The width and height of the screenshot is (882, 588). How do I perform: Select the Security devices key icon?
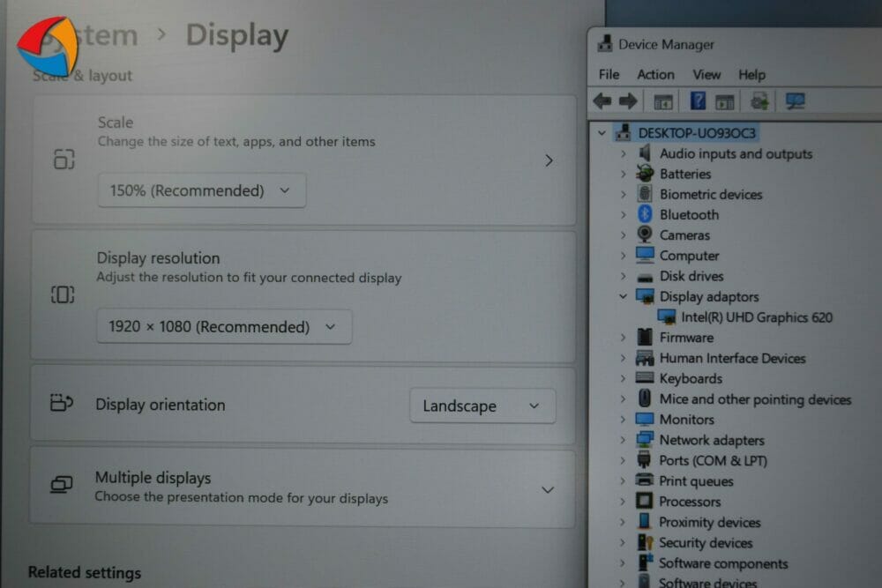645,542
